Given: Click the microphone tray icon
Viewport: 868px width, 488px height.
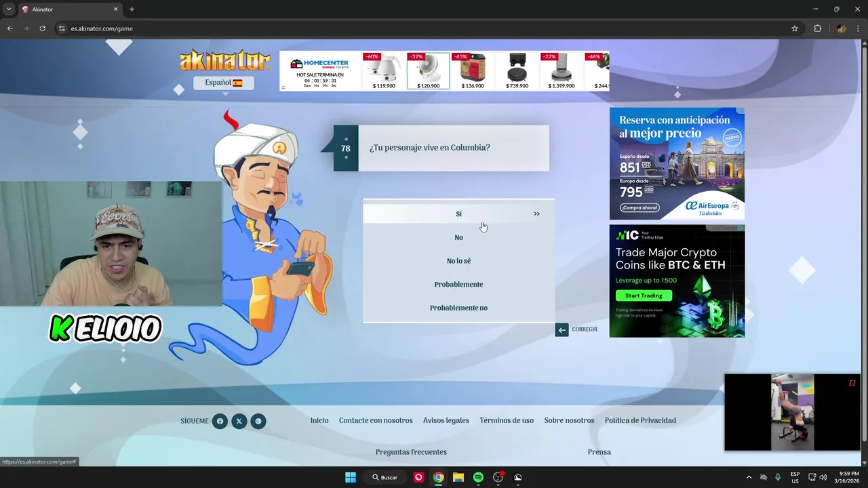Looking at the screenshot, I should pyautogui.click(x=778, y=477).
